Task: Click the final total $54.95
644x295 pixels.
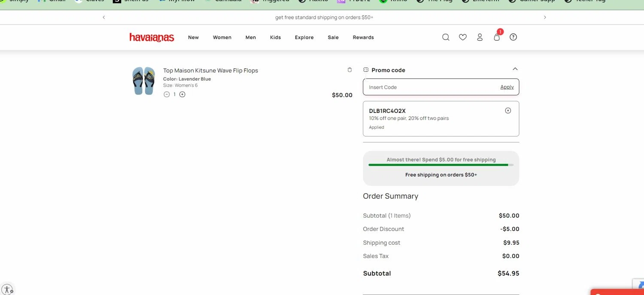Action: coord(508,273)
